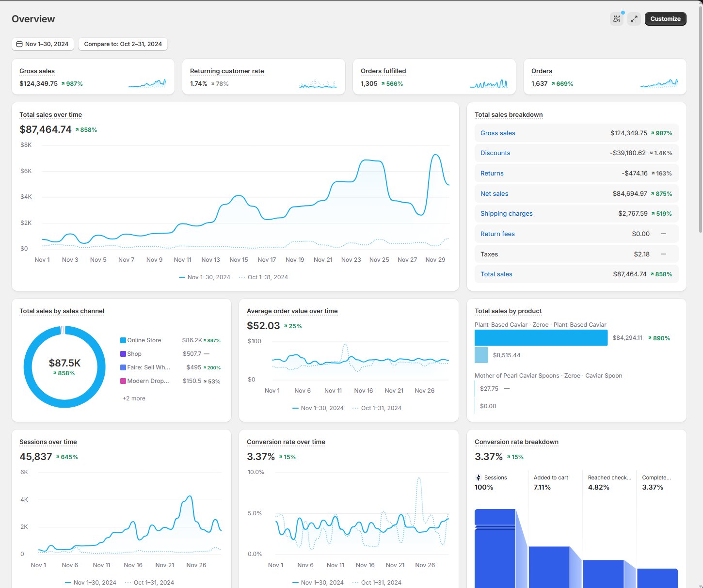703x588 pixels.
Task: Click the Sessions lightning bolt icon
Action: coord(479,477)
